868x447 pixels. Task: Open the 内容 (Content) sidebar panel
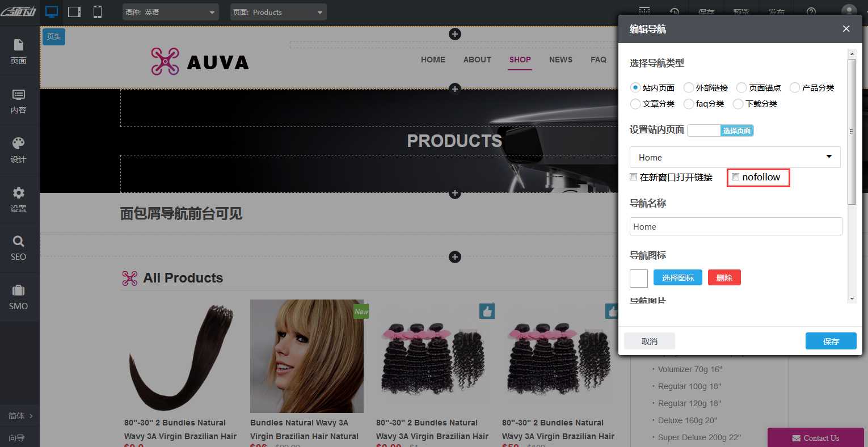click(x=19, y=101)
